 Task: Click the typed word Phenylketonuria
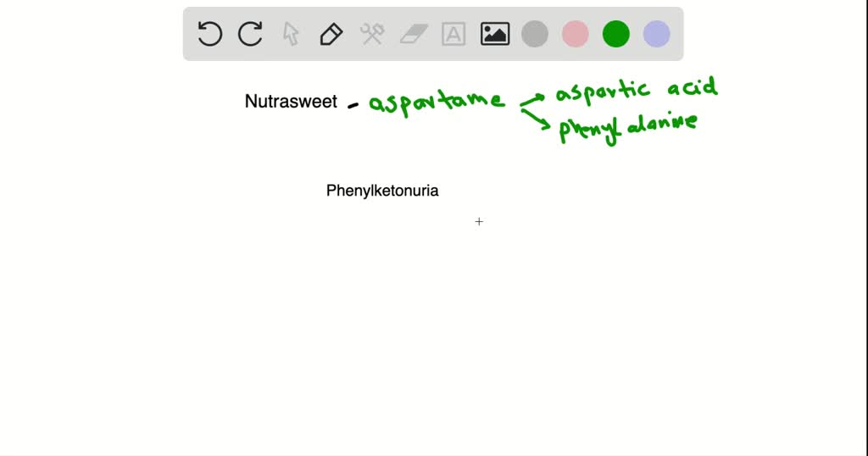point(382,191)
